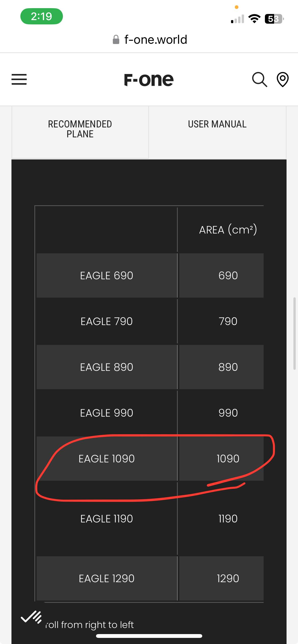Switch to the User Manual tab
Screen dimensions: 298x644
[x=217, y=124]
